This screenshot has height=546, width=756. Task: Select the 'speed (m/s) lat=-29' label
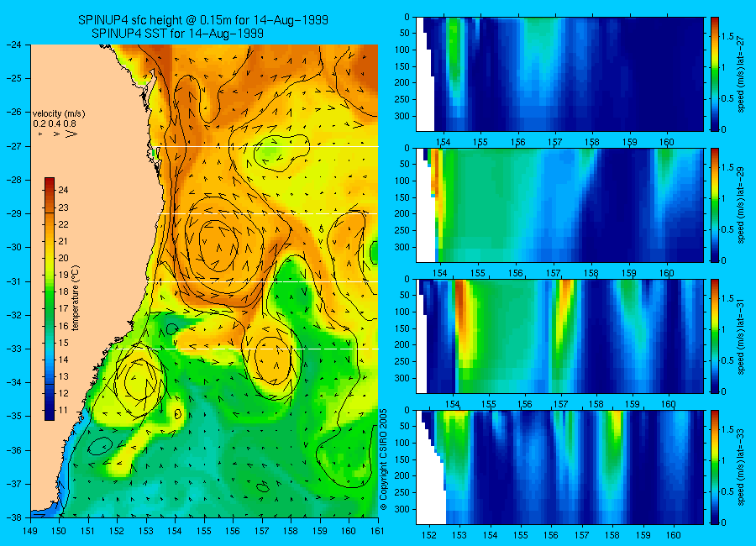(x=742, y=205)
